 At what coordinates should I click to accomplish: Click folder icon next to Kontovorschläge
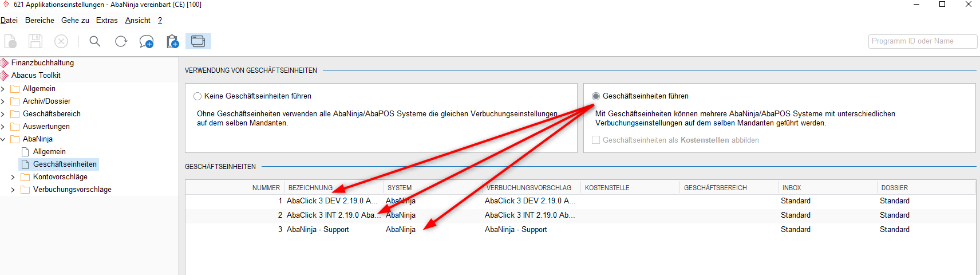pos(25,177)
